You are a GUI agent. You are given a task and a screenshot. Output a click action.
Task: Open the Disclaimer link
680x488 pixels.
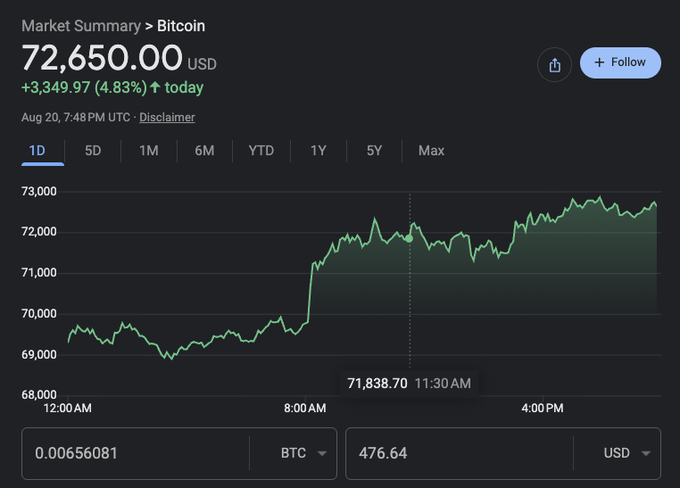(167, 118)
